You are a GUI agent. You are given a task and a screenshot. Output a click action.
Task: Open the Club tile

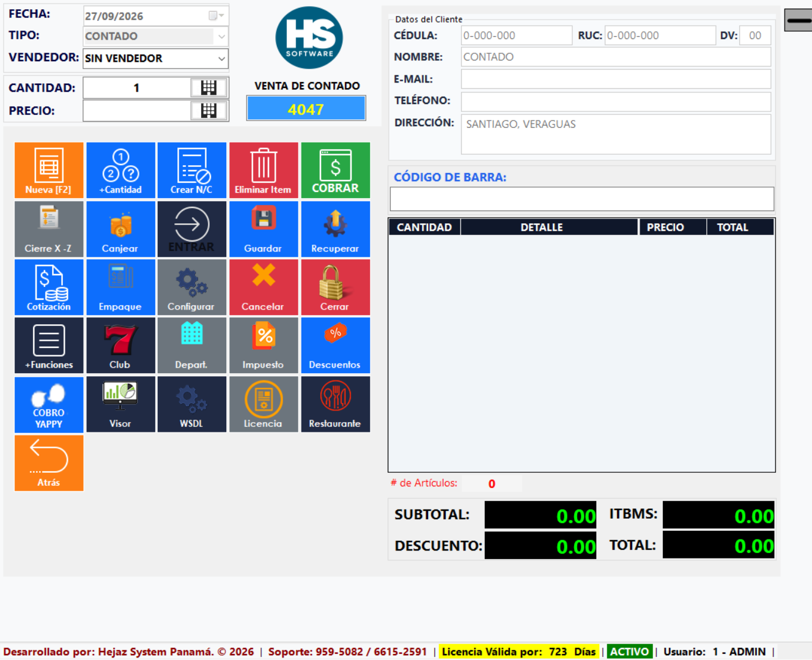click(120, 345)
